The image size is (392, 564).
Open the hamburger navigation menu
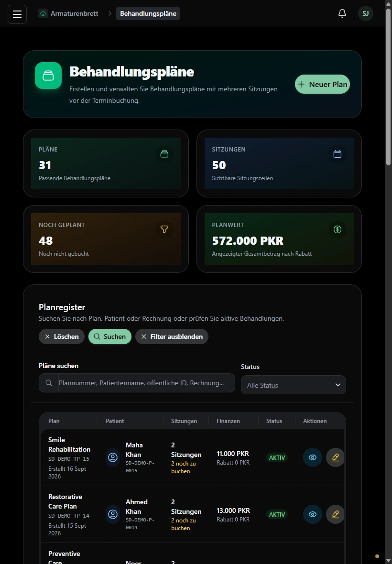[x=17, y=14]
